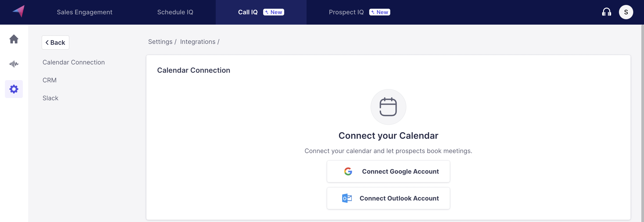Switch to the Schedule IQ tab
Screen dimensions: 644x222
click(x=175, y=12)
